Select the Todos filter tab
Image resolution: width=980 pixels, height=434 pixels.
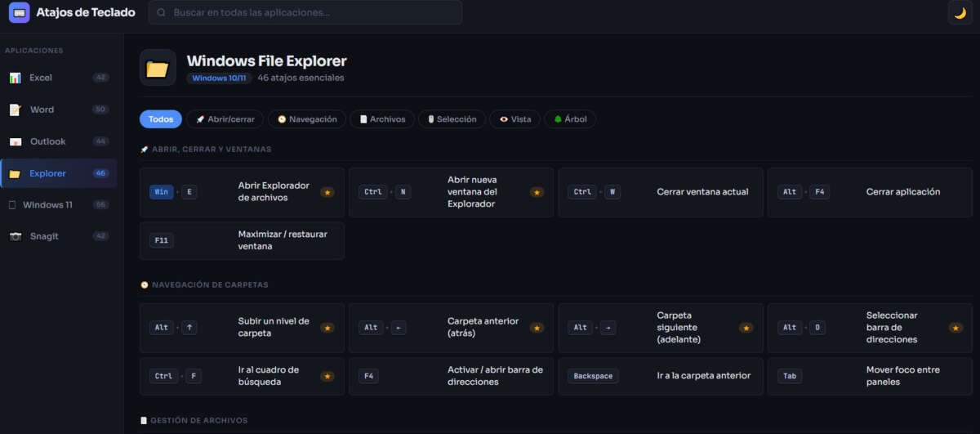[x=160, y=119]
